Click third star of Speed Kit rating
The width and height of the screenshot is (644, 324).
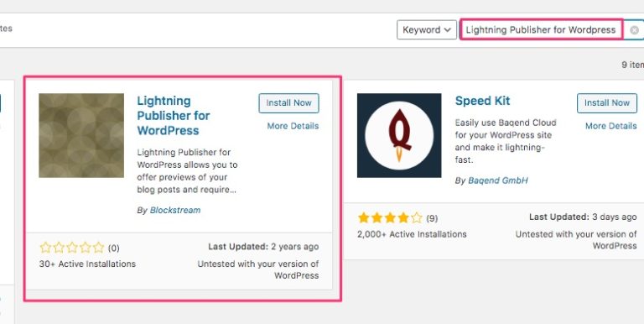(390, 218)
